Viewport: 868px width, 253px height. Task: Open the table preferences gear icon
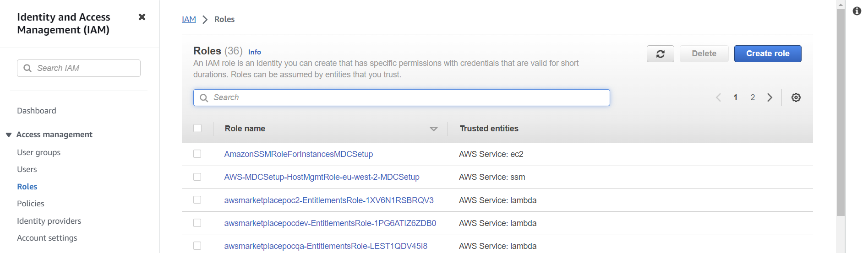796,97
